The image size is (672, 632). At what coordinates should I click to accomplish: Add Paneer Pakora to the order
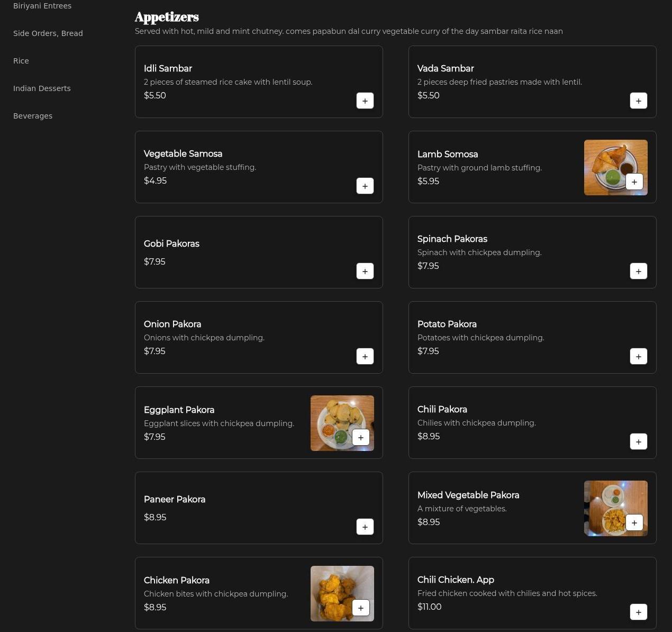click(x=365, y=527)
